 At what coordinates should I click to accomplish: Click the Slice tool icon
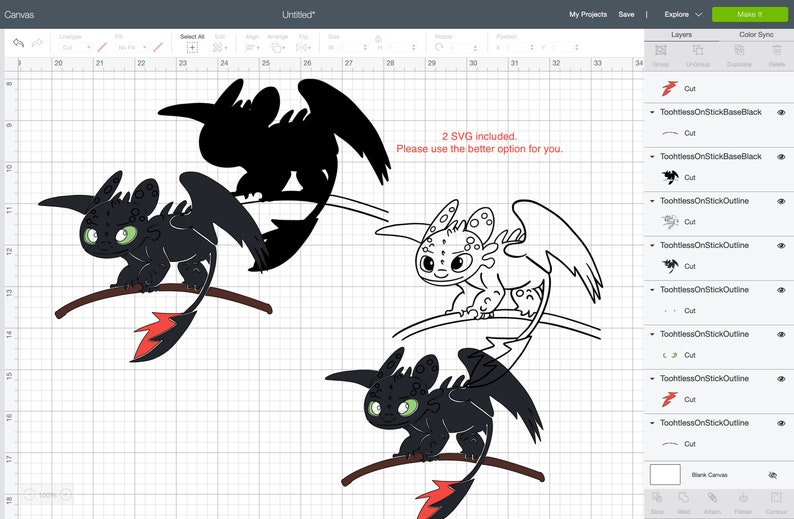pos(657,497)
